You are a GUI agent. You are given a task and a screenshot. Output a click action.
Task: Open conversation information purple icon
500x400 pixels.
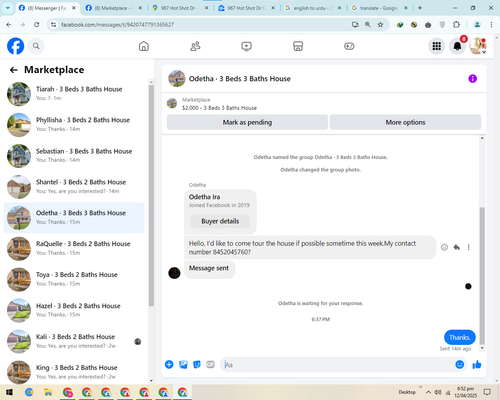point(472,79)
